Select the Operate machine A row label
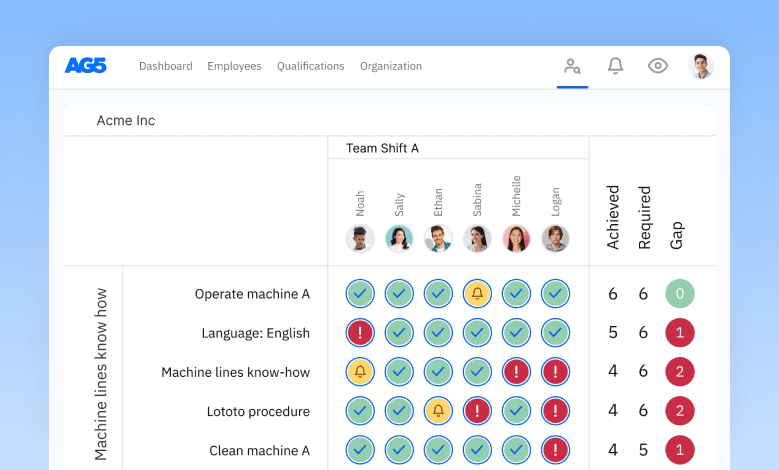This screenshot has height=470, width=779. (x=252, y=294)
